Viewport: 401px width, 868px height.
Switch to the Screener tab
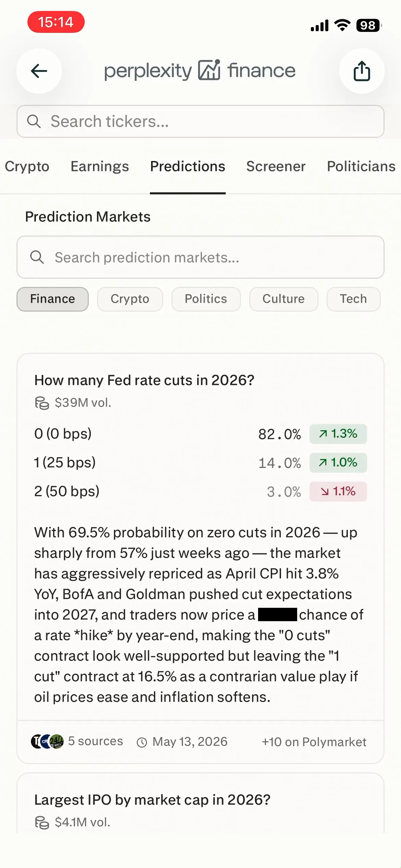tap(276, 166)
